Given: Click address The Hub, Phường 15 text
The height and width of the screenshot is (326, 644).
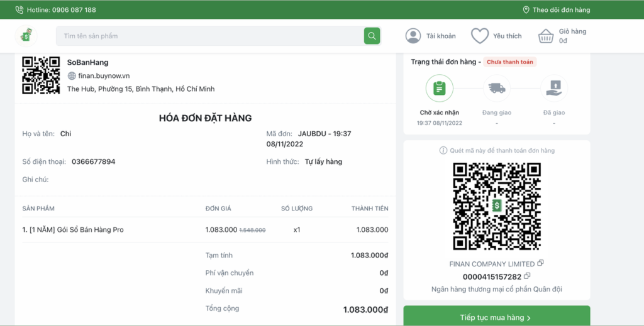Looking at the screenshot, I should point(141,89).
